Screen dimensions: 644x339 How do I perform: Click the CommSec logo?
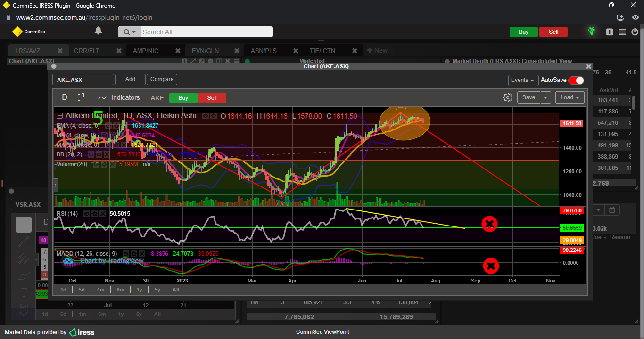coord(28,32)
